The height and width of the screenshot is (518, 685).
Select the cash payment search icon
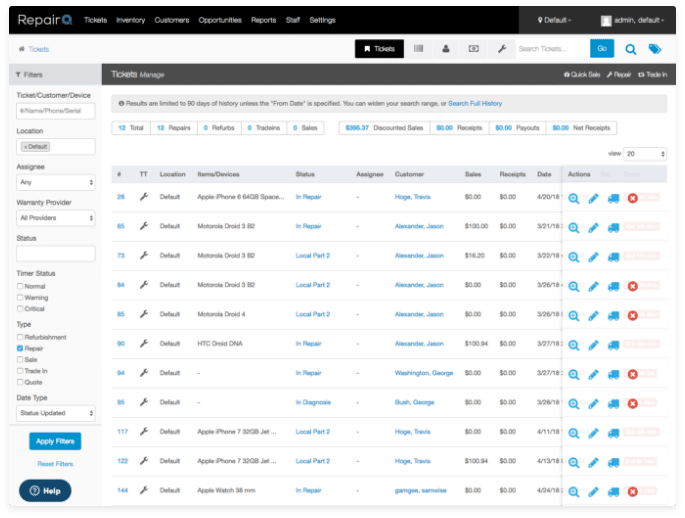pos(473,48)
